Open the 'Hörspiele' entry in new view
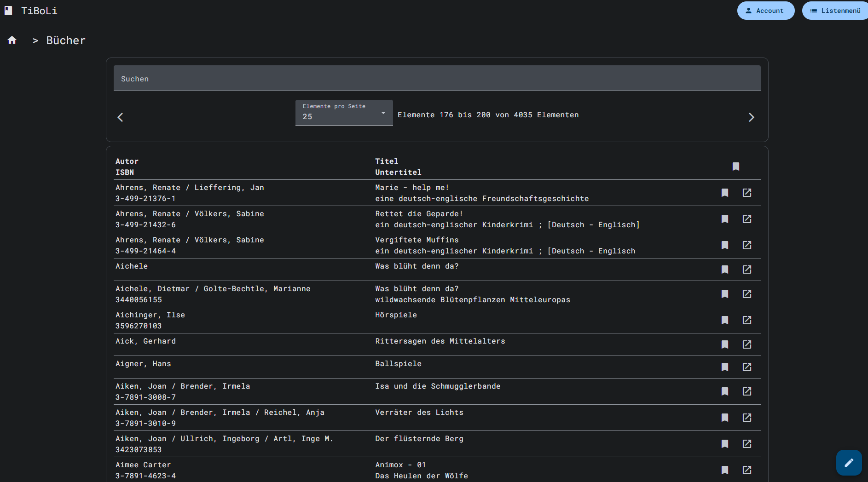Viewport: 868px width, 482px height. (x=746, y=320)
